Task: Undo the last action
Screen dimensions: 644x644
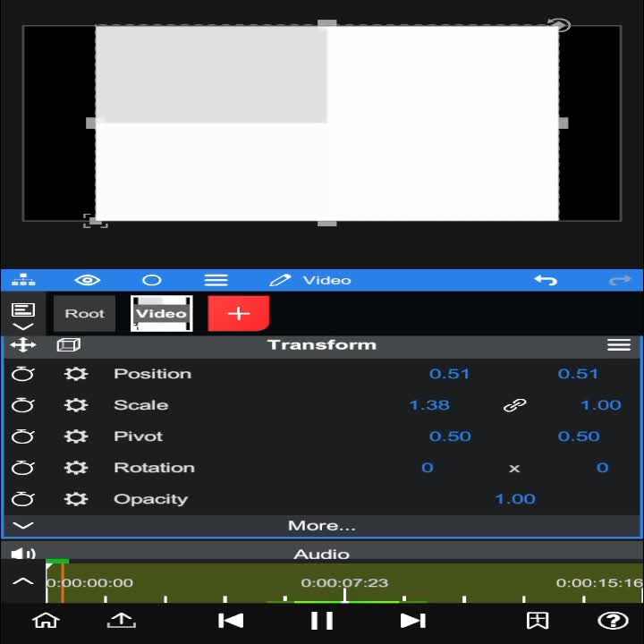Action: 546,280
